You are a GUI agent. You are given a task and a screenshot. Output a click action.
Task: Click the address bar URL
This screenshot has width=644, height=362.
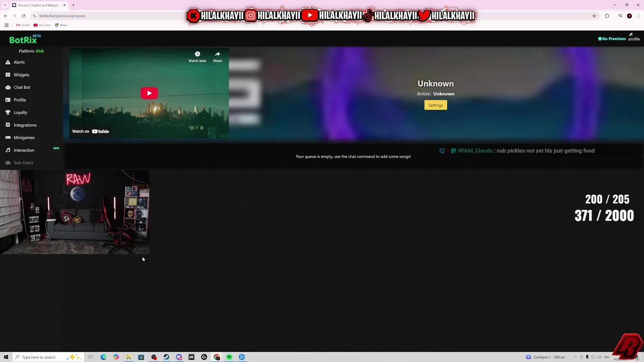tap(62, 16)
